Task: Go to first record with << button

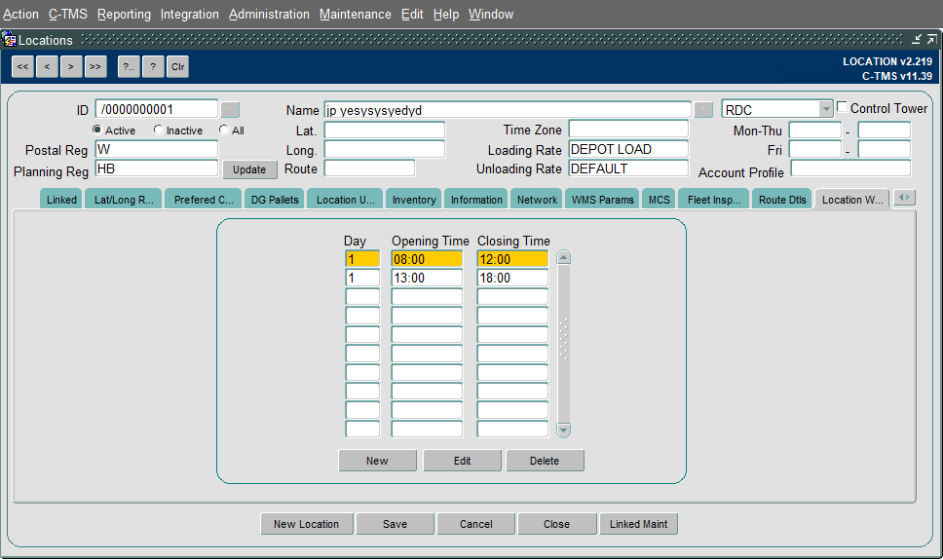Action: click(x=22, y=67)
